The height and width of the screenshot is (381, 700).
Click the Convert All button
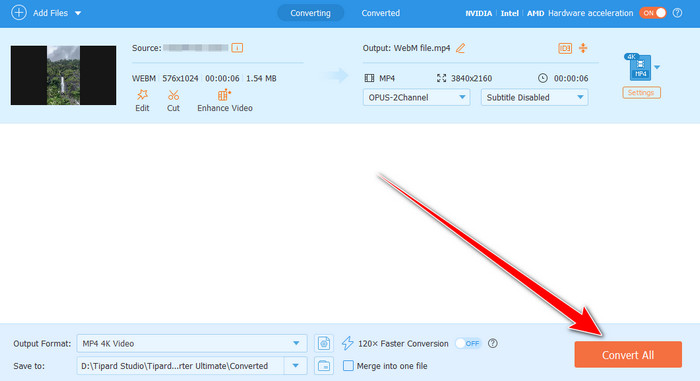coord(628,355)
